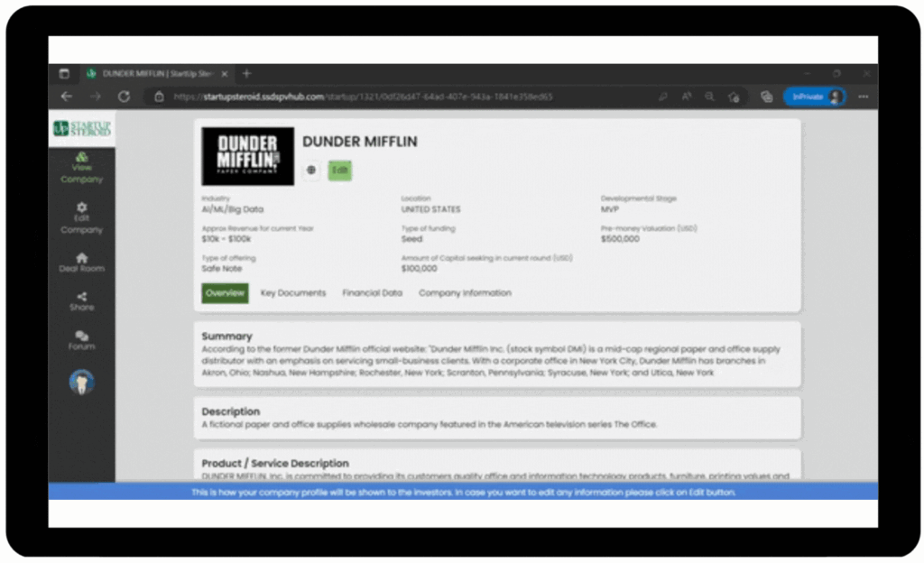924x563 pixels.
Task: Open Company Information tab
Action: tap(465, 292)
